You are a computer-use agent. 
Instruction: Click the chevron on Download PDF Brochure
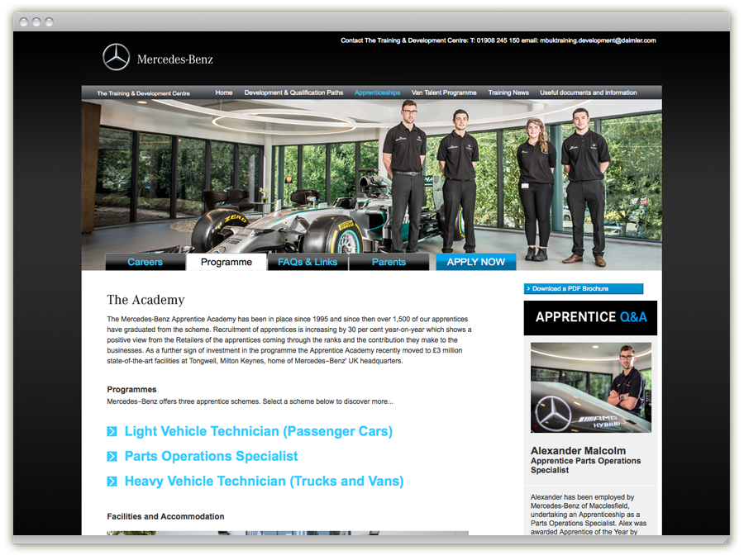[528, 289]
